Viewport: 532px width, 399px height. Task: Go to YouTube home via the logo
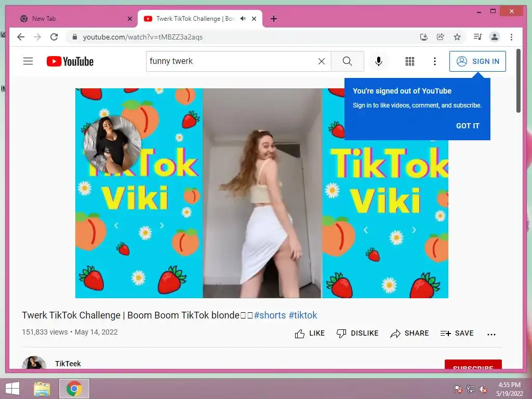pyautogui.click(x=70, y=61)
